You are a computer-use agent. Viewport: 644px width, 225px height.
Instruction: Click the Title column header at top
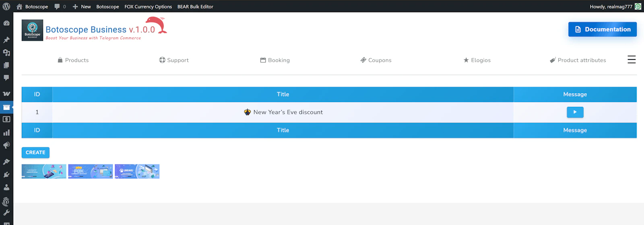pos(283,94)
